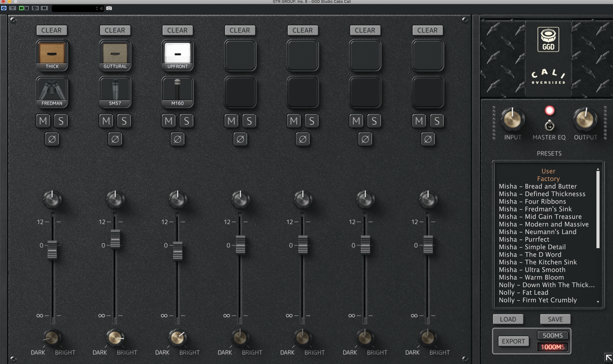Mute channel four
This screenshot has width=613, height=364.
[x=231, y=121]
